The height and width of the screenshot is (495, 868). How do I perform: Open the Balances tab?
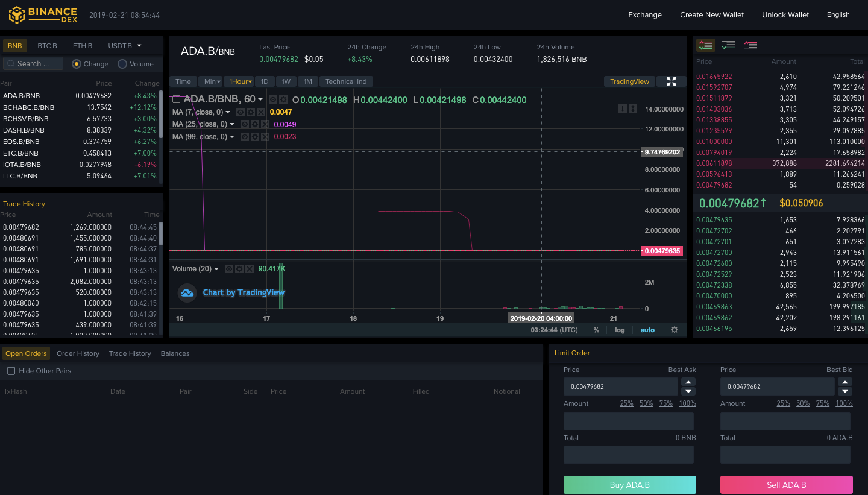175,353
